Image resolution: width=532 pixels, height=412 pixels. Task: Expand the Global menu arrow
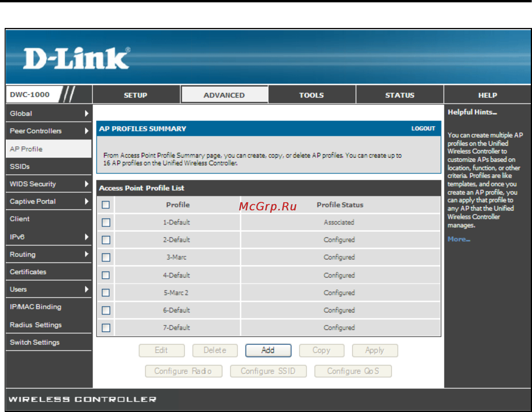tap(86, 113)
